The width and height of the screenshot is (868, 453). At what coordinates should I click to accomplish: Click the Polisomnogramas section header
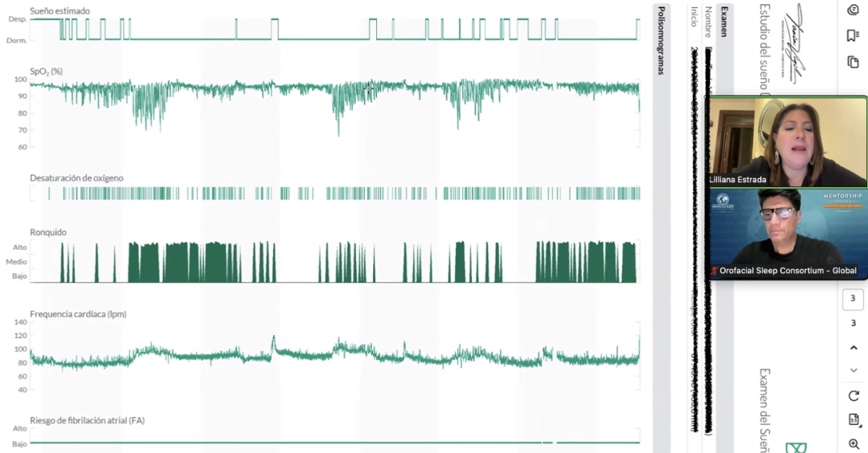click(661, 40)
